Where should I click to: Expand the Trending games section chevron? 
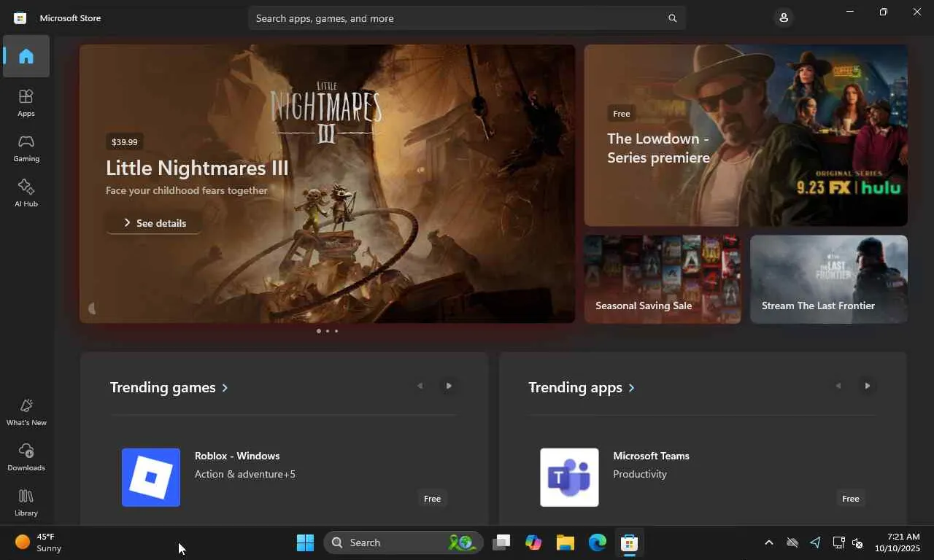pyautogui.click(x=225, y=388)
